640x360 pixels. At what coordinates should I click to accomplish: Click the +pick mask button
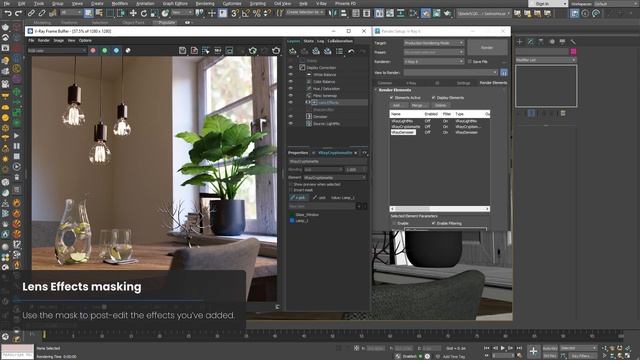(299, 198)
